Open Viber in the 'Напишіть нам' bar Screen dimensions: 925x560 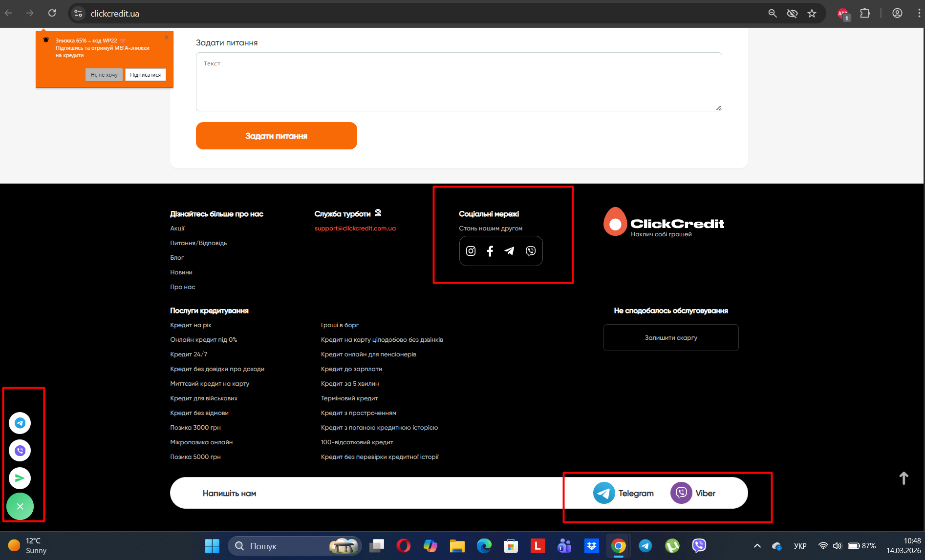coord(693,493)
